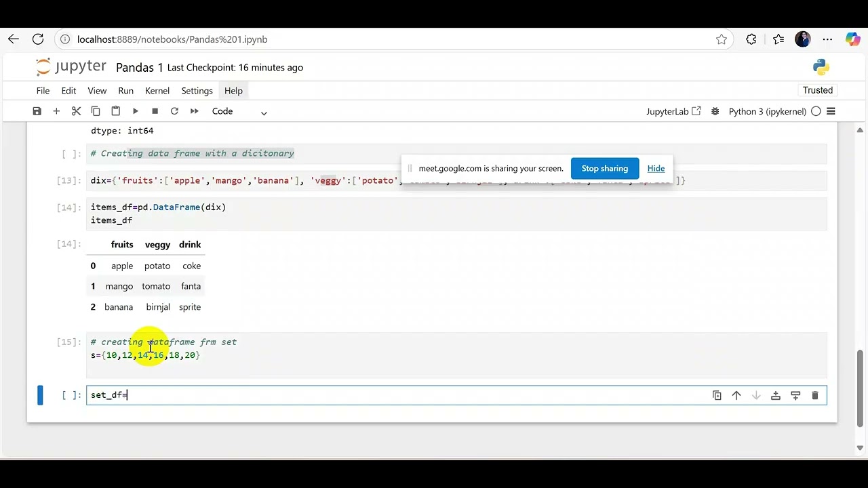The image size is (868, 488).
Task: Move active cell down arrow
Action: click(x=756, y=395)
